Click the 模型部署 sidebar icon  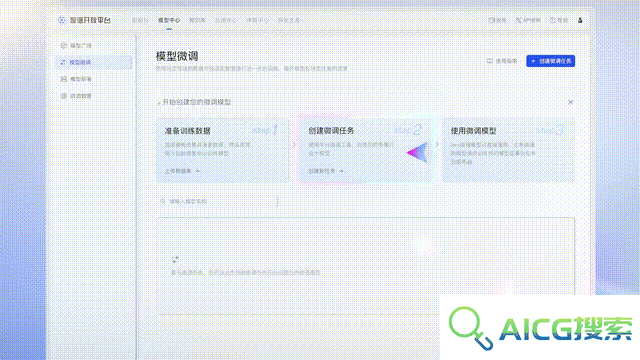(64, 79)
